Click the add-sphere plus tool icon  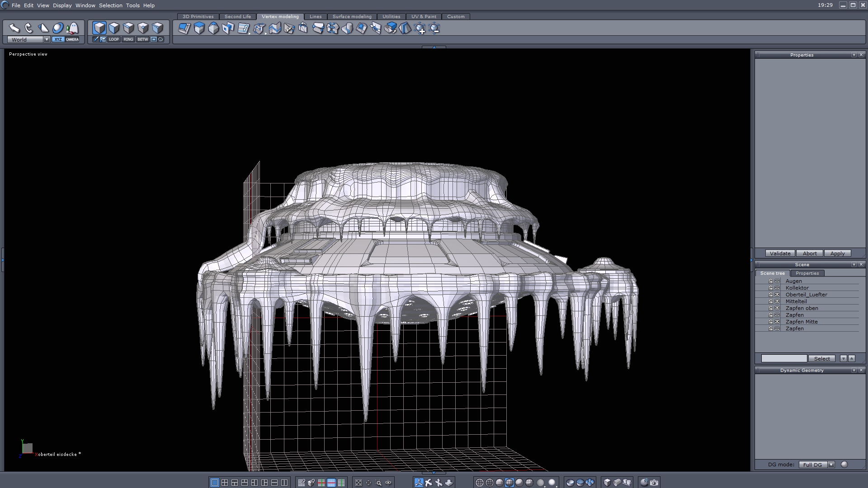[420, 29]
